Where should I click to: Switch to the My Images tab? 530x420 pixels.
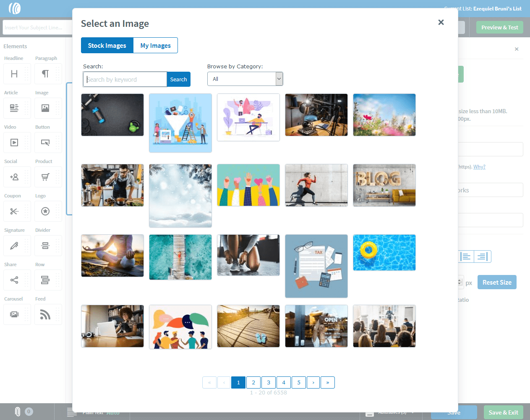[155, 46]
